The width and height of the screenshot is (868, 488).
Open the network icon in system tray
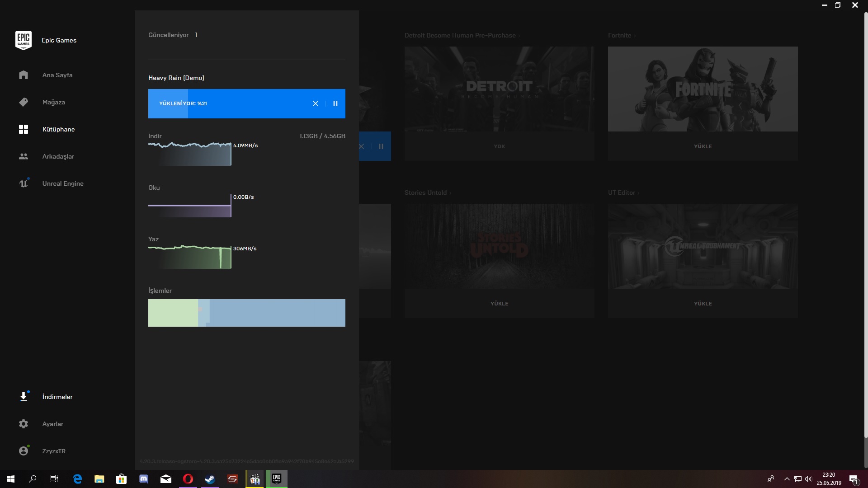click(x=798, y=479)
